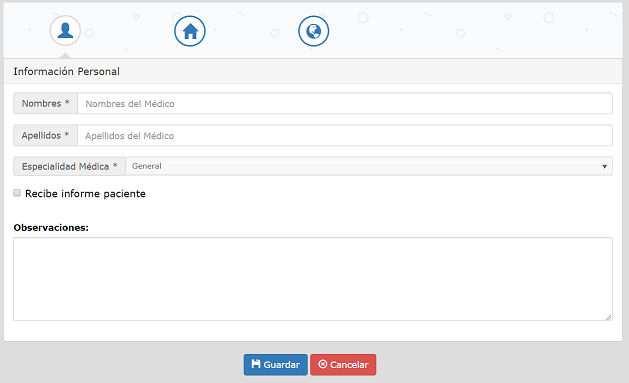This screenshot has width=629, height=383.
Task: Click the Apellidos del Médico field
Action: [345, 136]
